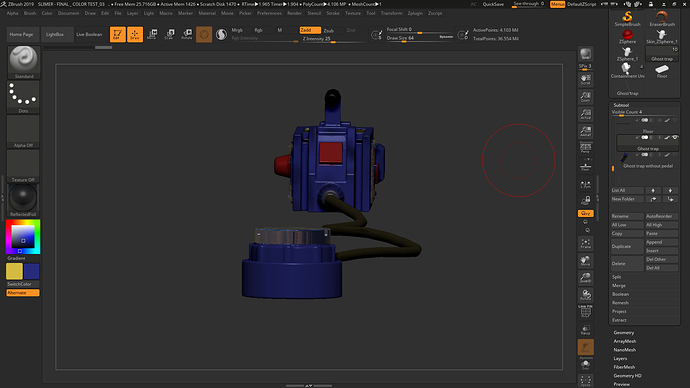Viewport: 690px width, 388px height.
Task: Open the ReflectedFoil material picker
Action: coord(23,200)
